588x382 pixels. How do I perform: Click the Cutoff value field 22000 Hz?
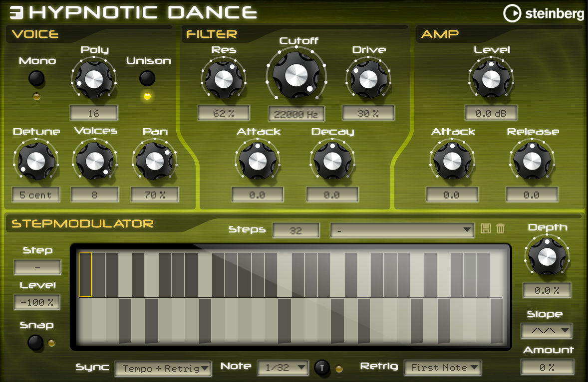tap(296, 114)
